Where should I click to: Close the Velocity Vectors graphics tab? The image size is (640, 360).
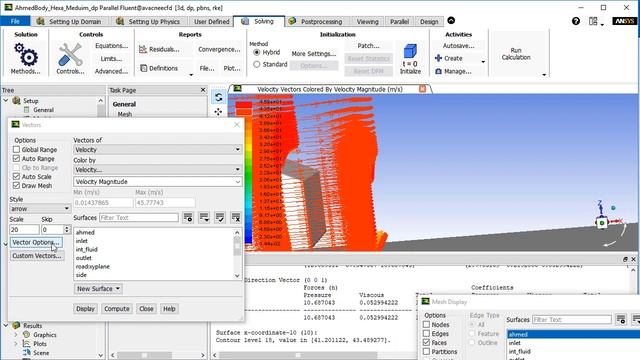(x=422, y=89)
